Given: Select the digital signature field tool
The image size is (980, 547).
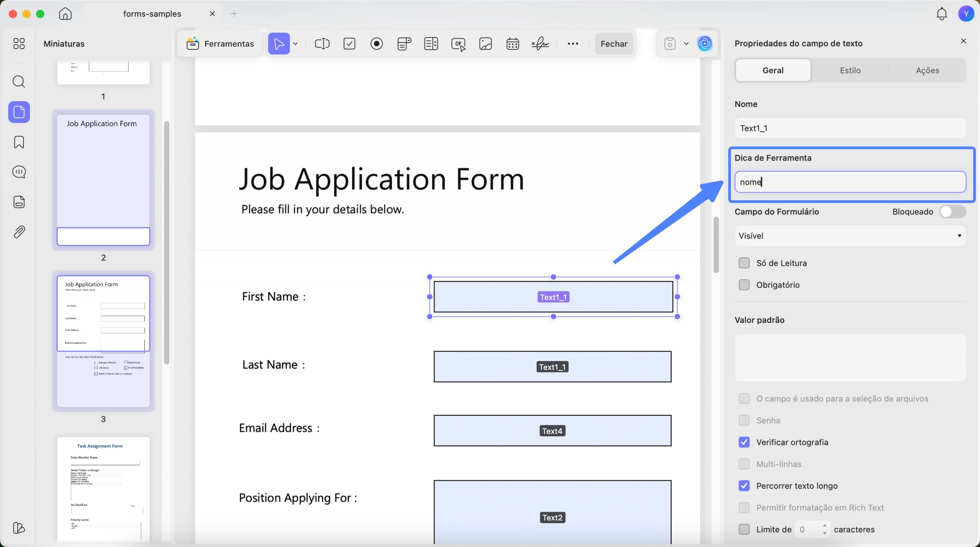Looking at the screenshot, I should 540,44.
